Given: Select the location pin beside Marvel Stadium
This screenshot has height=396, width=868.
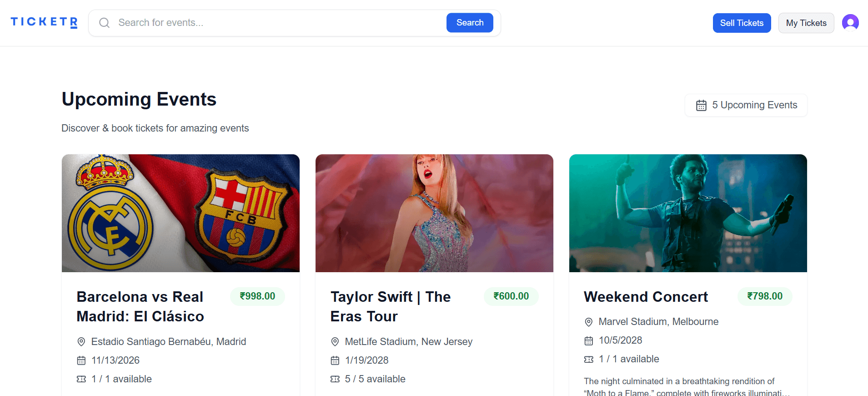Looking at the screenshot, I should point(589,321).
